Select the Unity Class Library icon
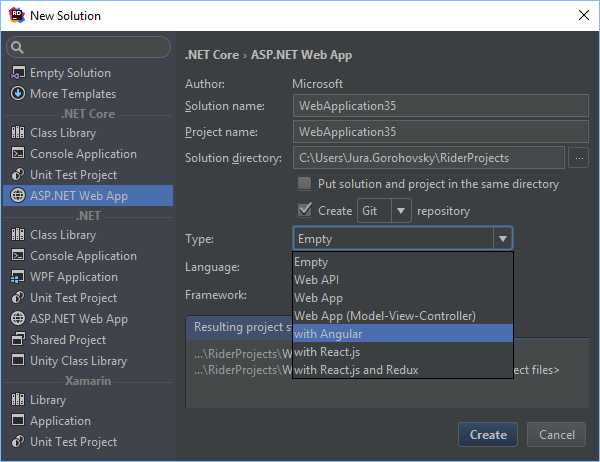The width and height of the screenshot is (600, 462). tap(18, 360)
